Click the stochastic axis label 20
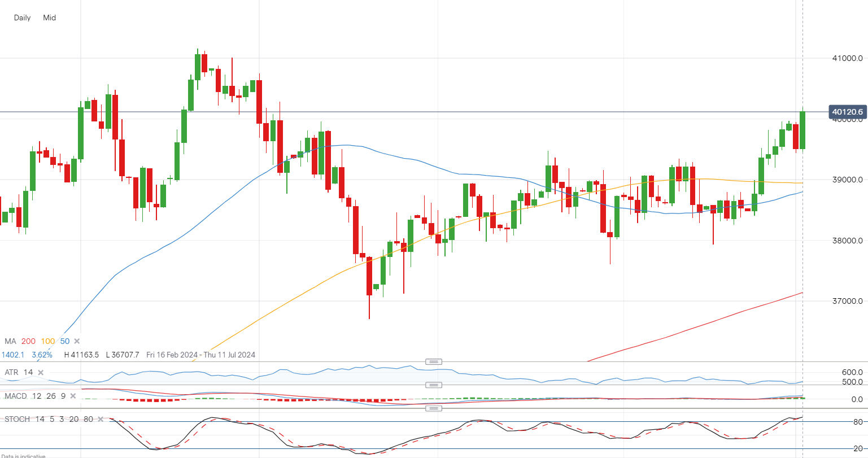 coord(857,450)
